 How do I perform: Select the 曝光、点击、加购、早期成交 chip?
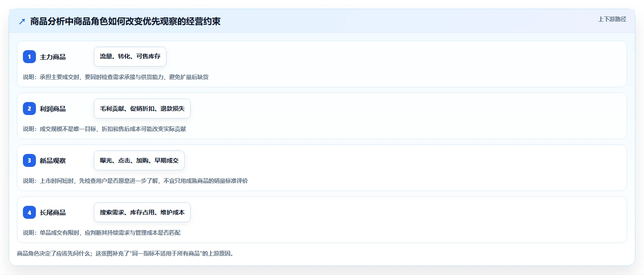pos(139,160)
